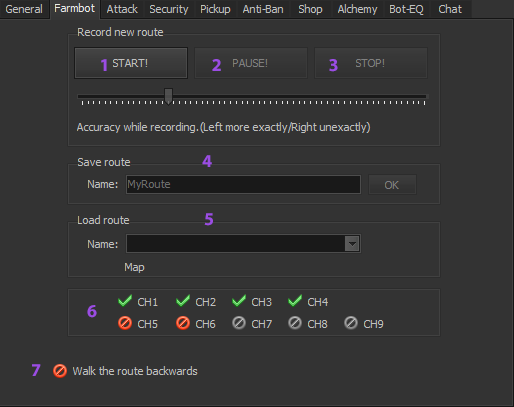Click the Load route combo box field
Viewport: 514px width, 407px height.
pyautogui.click(x=243, y=244)
